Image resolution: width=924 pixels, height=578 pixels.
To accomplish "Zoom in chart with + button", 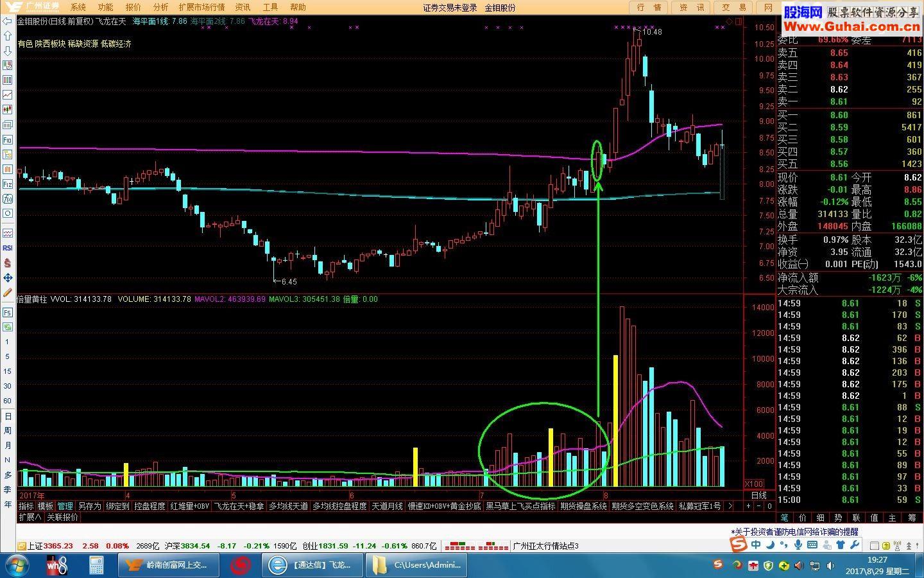I will 749,506.
